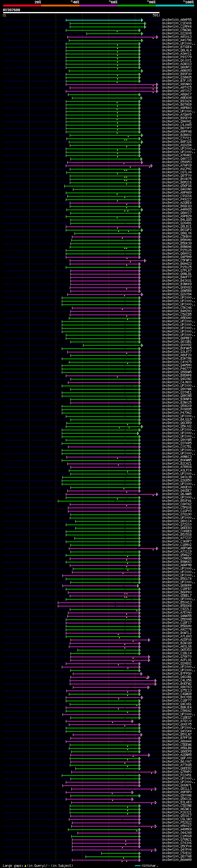Click the UniRef100_C3KHP7 entry
197x868 pixels.
point(177,542)
